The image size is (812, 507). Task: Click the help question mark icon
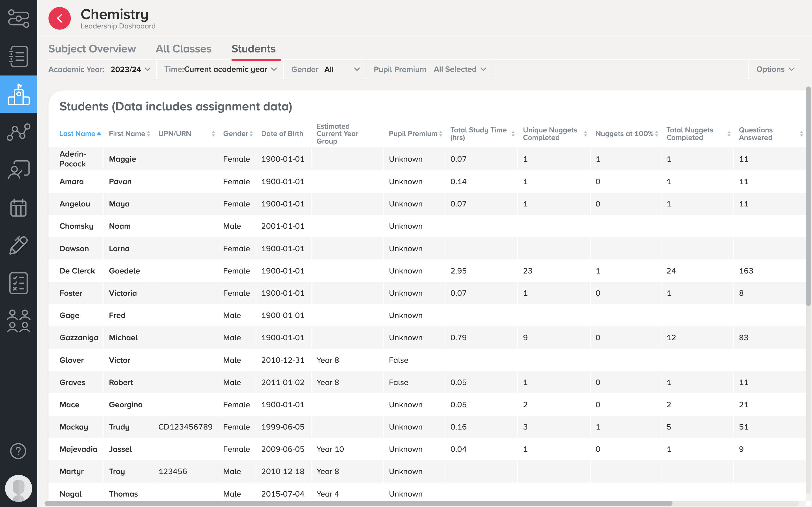pyautogui.click(x=18, y=451)
